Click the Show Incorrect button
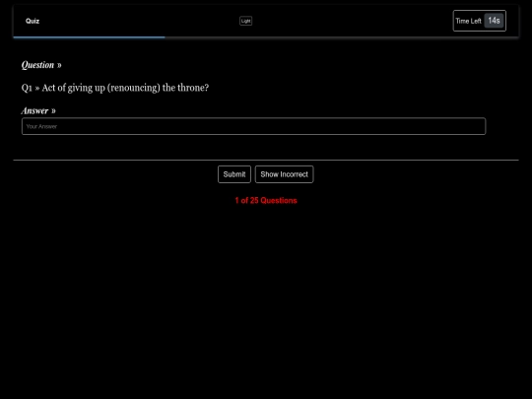This screenshot has height=399, width=532. pos(284,174)
